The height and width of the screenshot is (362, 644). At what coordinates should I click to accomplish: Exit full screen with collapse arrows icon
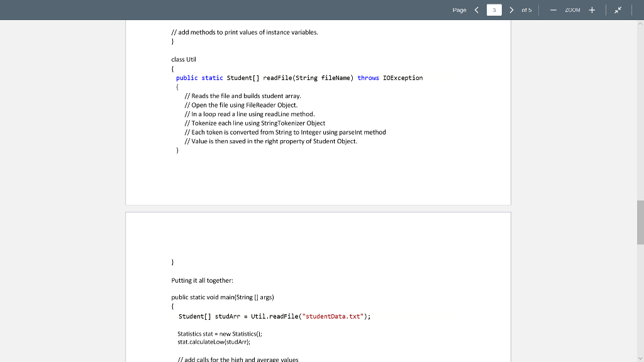pos(618,10)
